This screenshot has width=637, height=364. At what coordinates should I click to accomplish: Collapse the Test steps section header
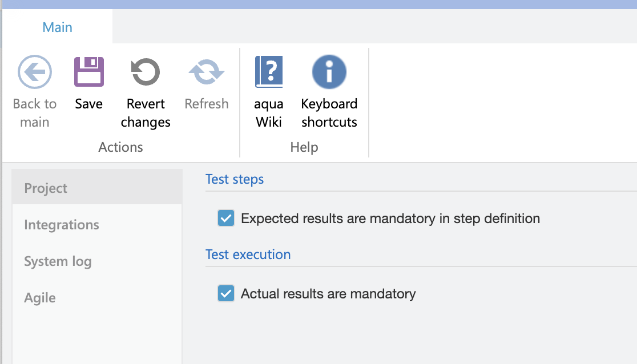tap(235, 179)
